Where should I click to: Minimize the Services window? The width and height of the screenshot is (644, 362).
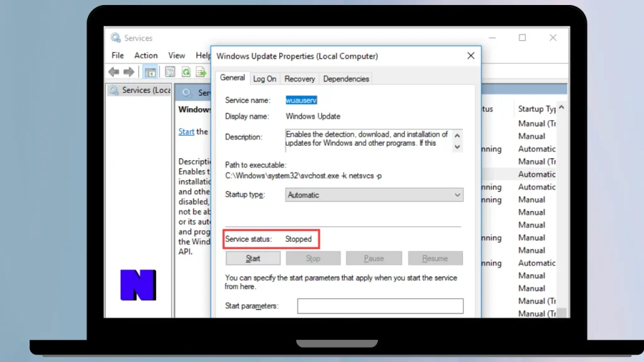pyautogui.click(x=492, y=38)
